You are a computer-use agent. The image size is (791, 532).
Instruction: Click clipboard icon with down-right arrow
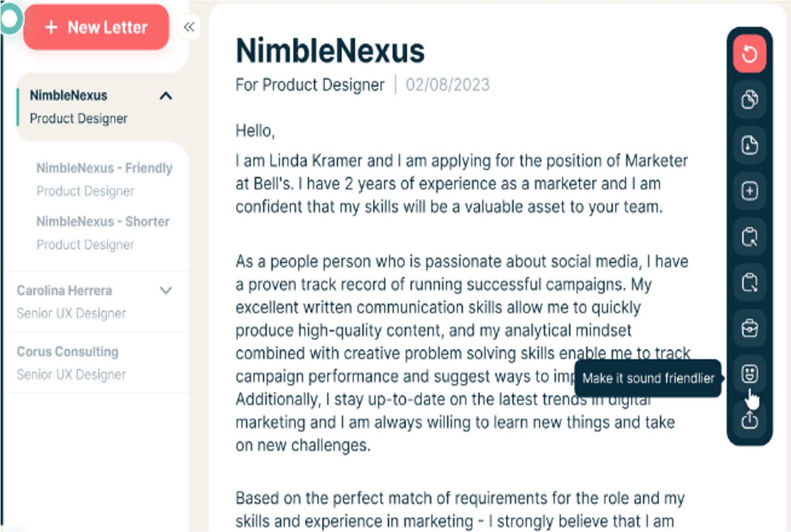(x=749, y=282)
